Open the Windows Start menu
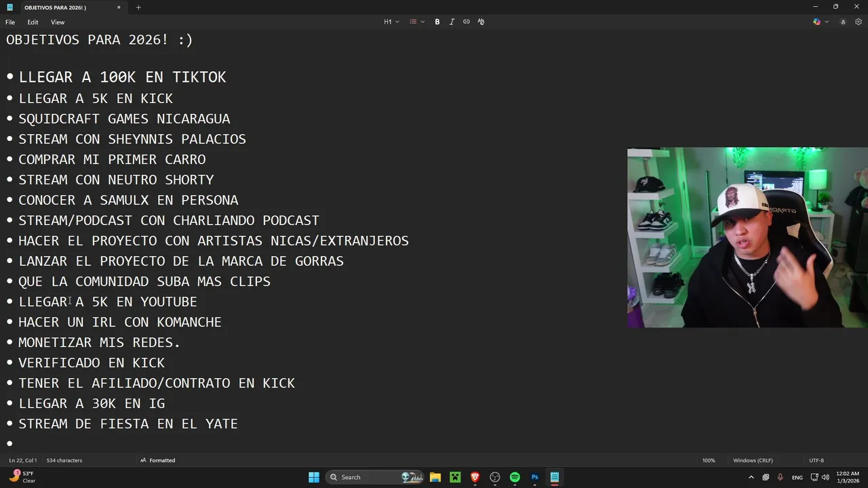The image size is (868, 488). click(x=314, y=477)
